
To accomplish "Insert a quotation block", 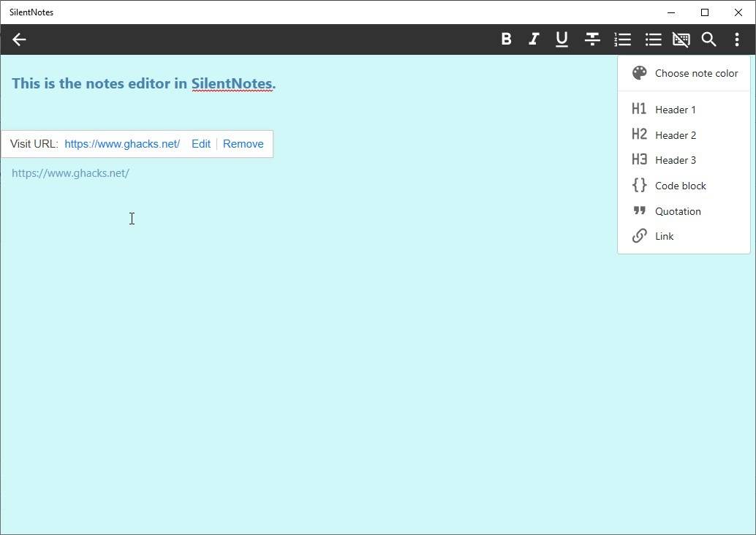I will pyautogui.click(x=676, y=211).
